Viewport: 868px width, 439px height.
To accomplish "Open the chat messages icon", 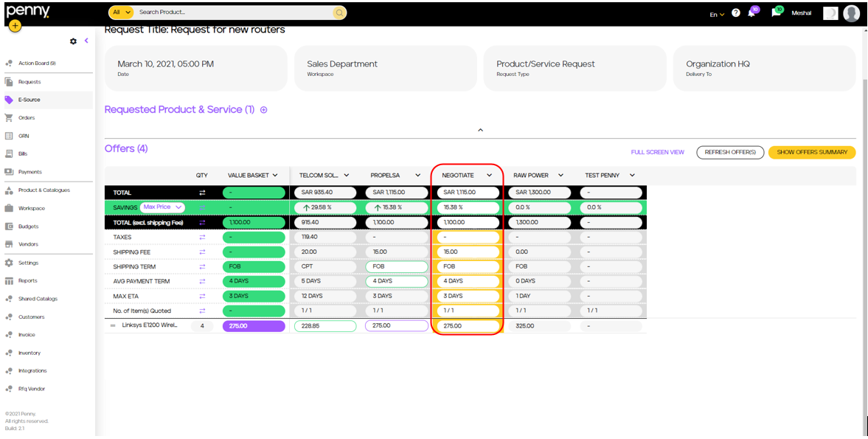I will pos(776,13).
